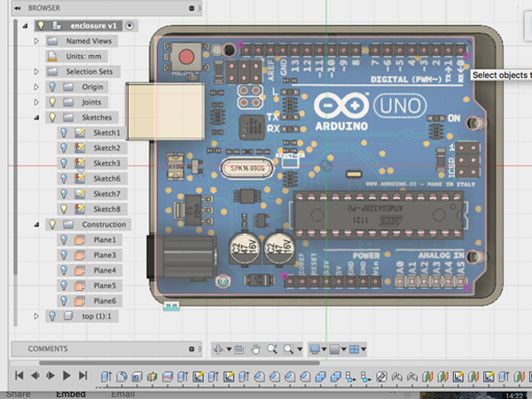
Task: Click the Viewports layout icon
Action: coord(354,348)
